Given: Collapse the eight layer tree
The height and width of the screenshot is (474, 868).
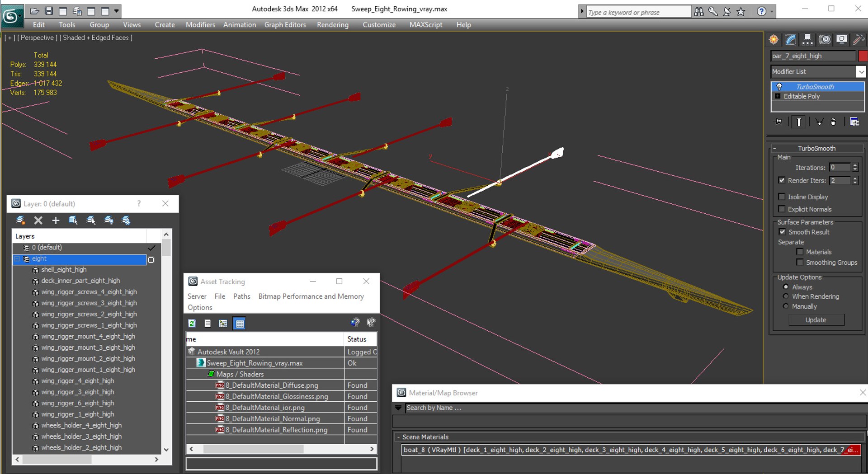Looking at the screenshot, I should (18, 259).
